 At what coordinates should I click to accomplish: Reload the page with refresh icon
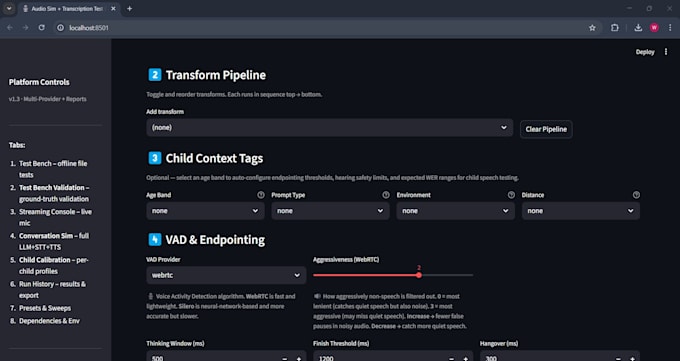[x=42, y=28]
